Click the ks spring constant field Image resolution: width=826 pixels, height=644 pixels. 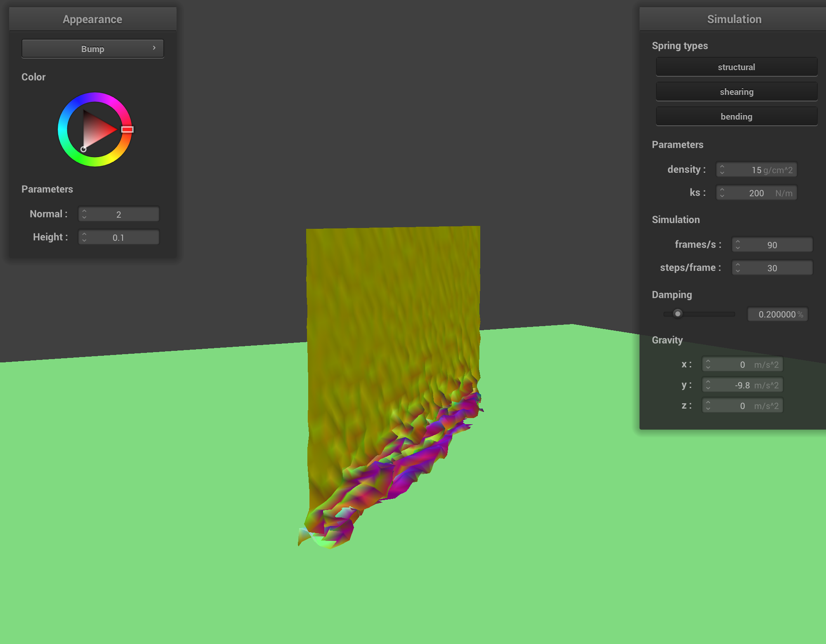pos(757,193)
